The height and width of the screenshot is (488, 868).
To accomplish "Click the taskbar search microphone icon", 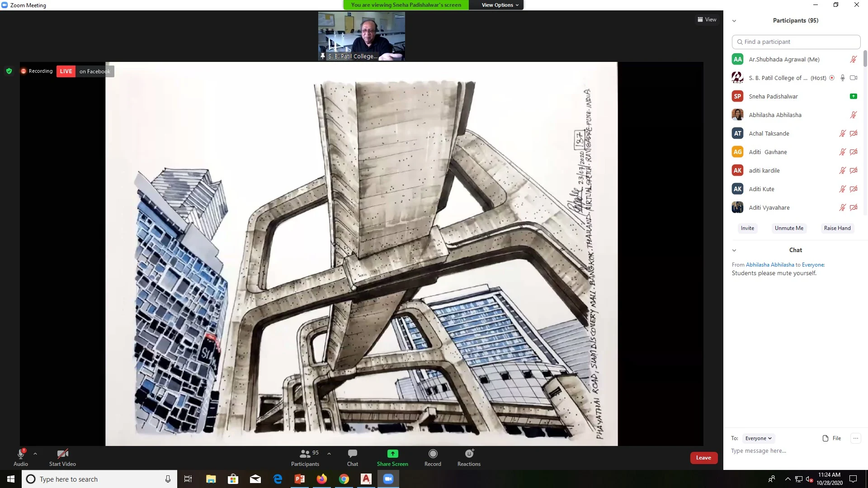I will tap(168, 479).
